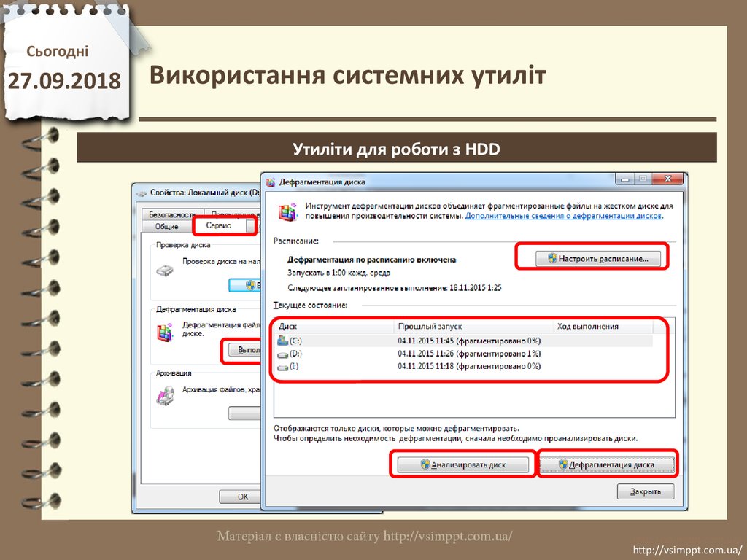Click the disk check drive icon

(x=166, y=271)
